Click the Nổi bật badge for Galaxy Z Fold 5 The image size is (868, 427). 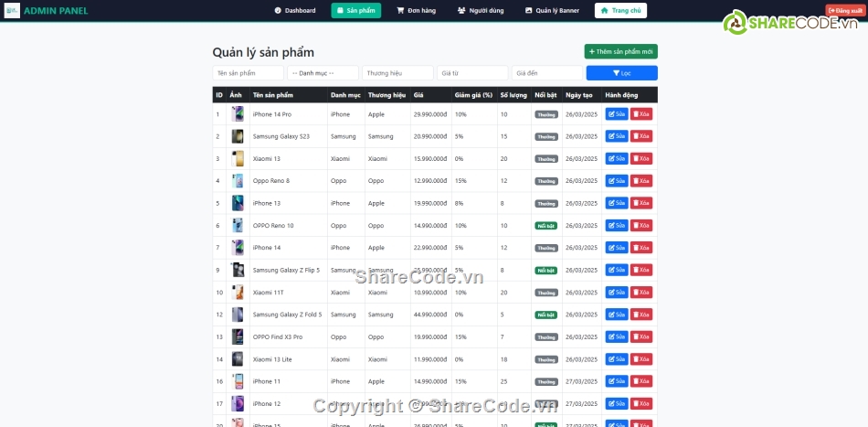[x=545, y=315]
